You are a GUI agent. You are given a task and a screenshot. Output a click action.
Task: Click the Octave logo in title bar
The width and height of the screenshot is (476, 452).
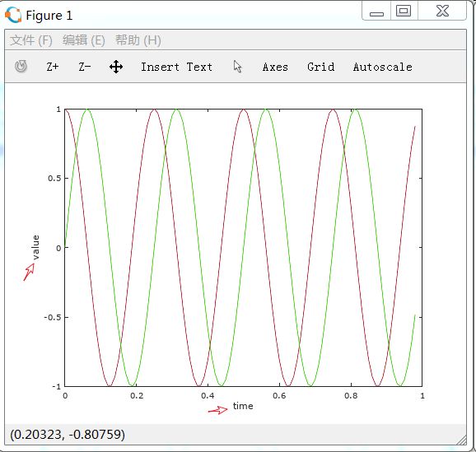click(13, 15)
